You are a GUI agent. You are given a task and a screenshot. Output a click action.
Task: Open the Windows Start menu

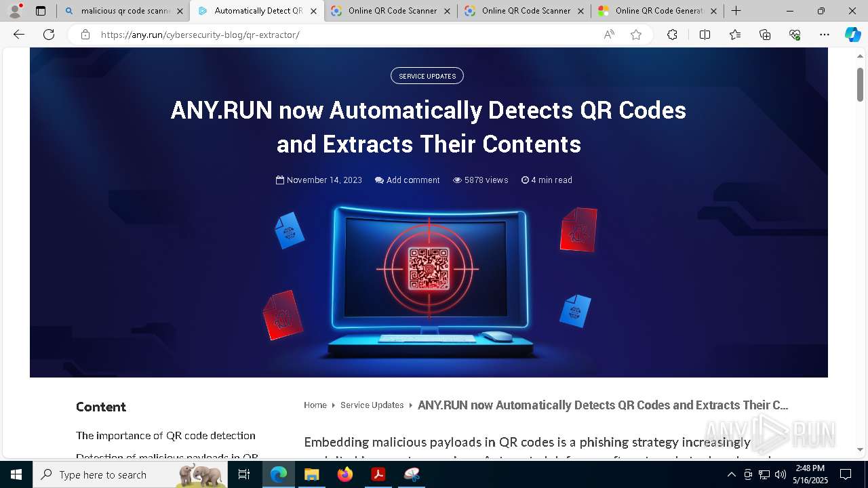(16, 474)
